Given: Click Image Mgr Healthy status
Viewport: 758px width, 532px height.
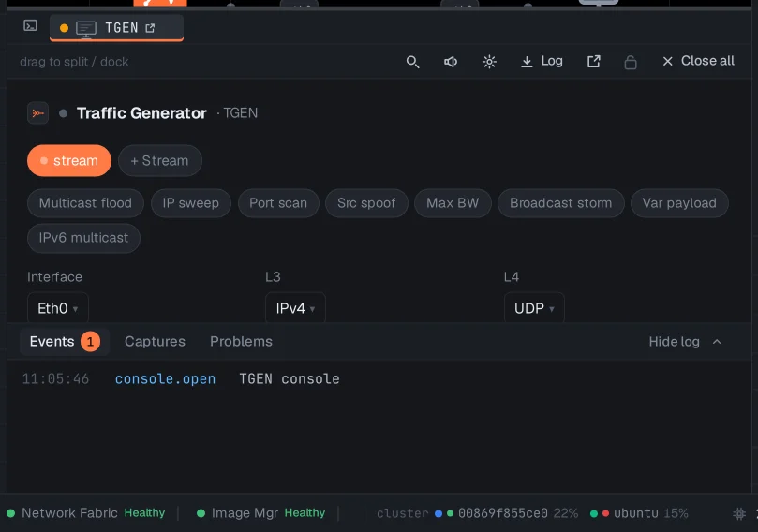Looking at the screenshot, I should 261,513.
